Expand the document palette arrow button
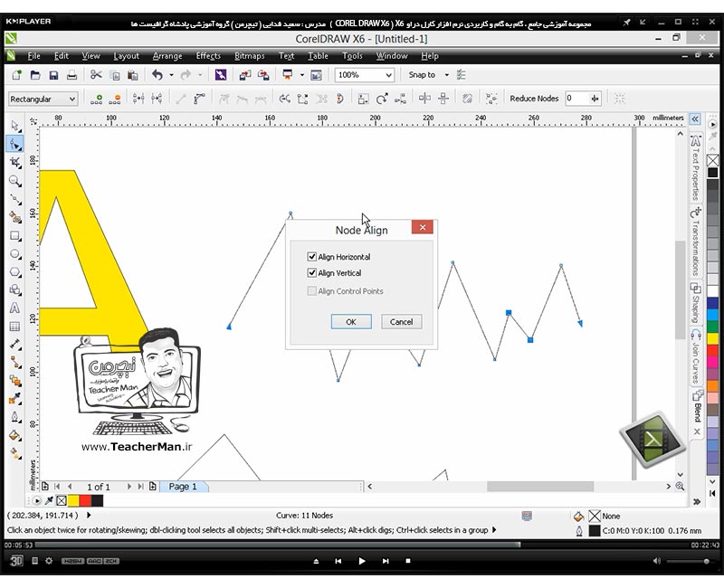This screenshot has width=724, height=588. [x=36, y=500]
